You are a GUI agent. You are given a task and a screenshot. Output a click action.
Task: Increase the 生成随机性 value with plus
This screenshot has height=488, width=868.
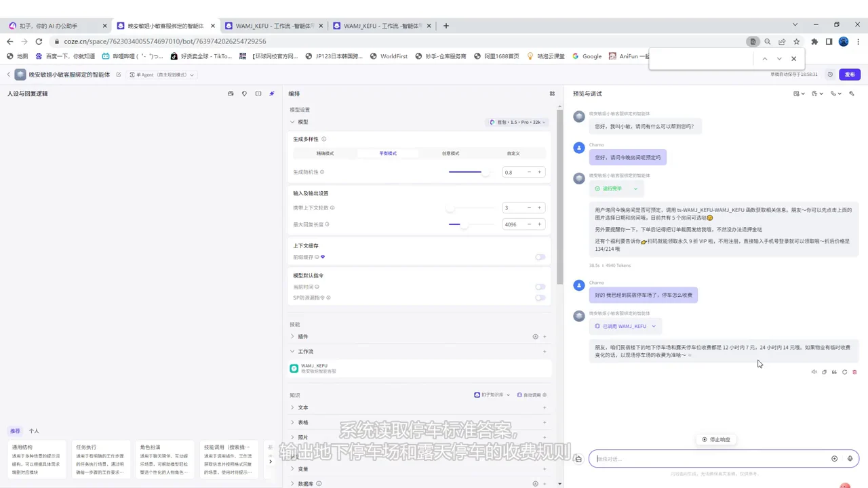tap(540, 172)
